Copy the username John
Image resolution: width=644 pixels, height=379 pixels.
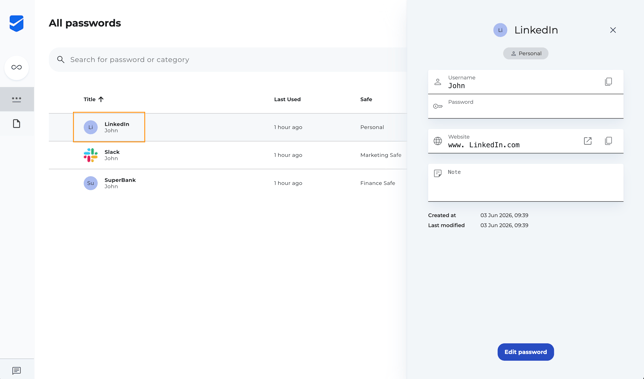pos(608,82)
